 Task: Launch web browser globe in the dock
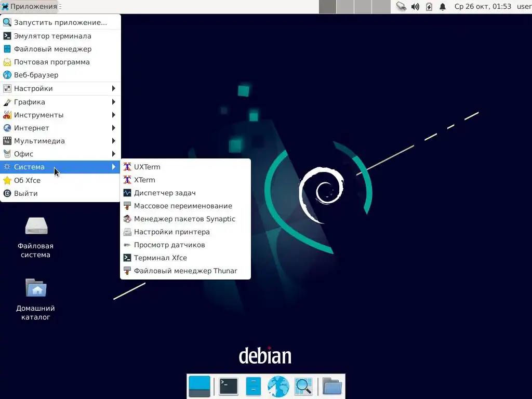point(278,387)
